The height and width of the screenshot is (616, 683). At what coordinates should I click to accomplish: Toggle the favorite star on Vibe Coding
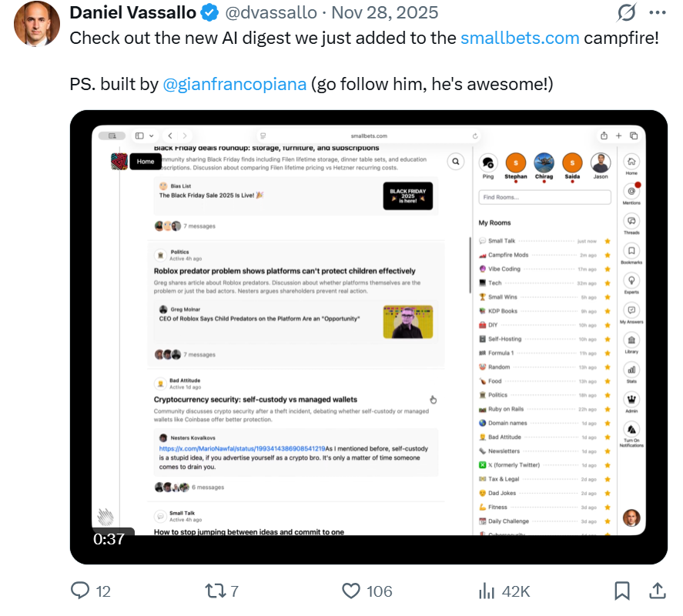[x=608, y=269]
